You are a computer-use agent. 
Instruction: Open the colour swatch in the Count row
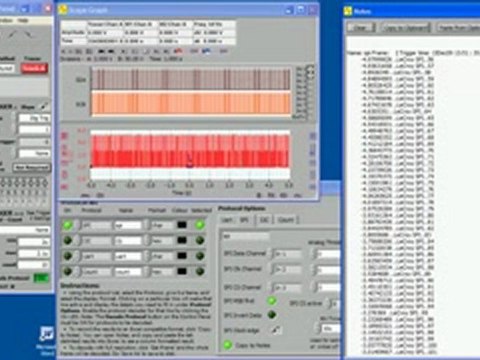coord(182,271)
